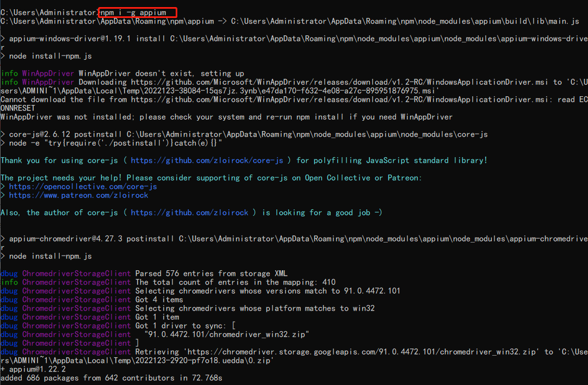Open the author's github.com/zloirock link
This screenshot has height=385, width=588.
(189, 213)
